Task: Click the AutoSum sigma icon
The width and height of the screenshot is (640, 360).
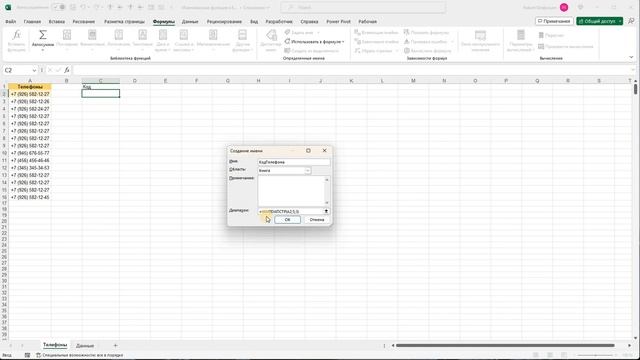Action: 43,35
